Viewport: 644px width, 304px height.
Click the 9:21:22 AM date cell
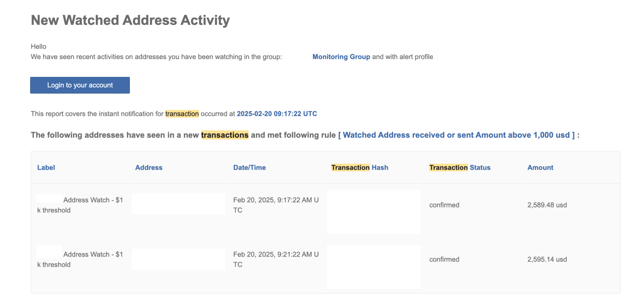[x=276, y=259]
